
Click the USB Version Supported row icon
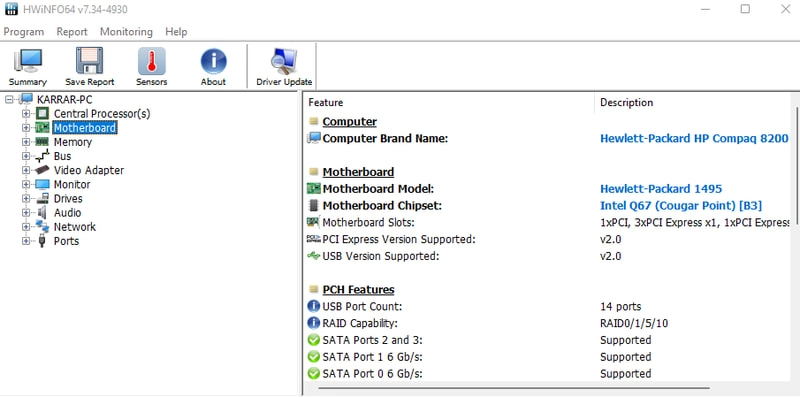pyautogui.click(x=313, y=256)
